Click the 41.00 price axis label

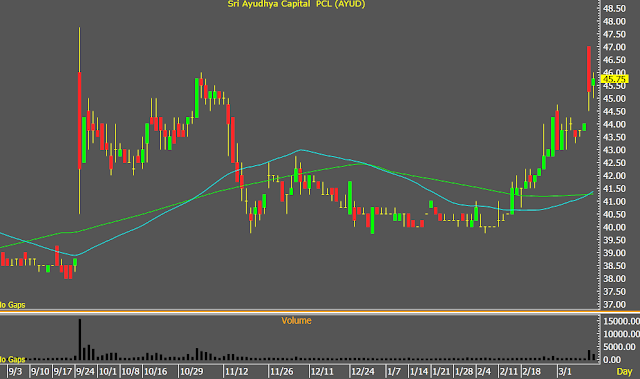614,202
